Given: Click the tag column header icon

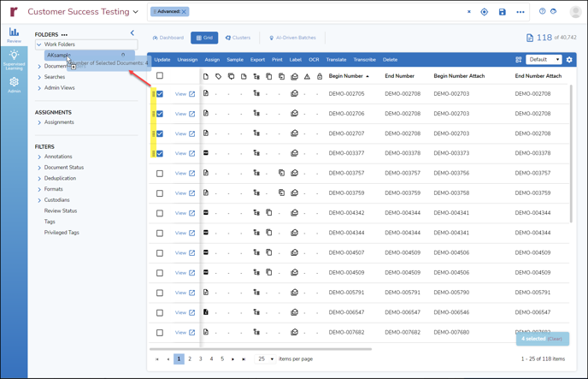Looking at the screenshot, I should point(218,76).
